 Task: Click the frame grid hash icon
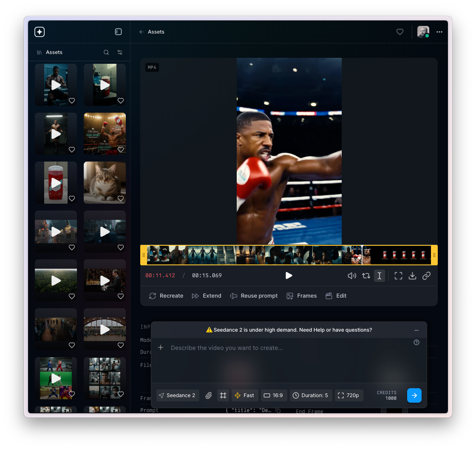[x=223, y=395]
